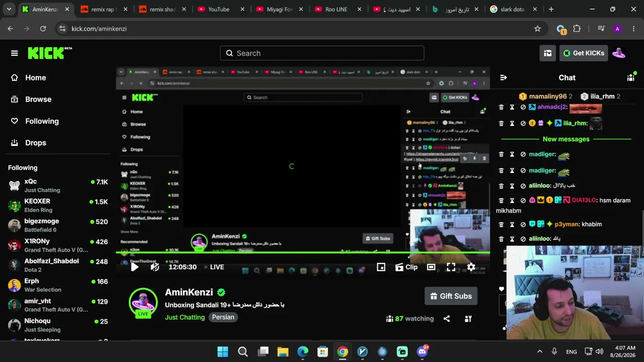The width and height of the screenshot is (644, 362).
Task: Show hidden icons in the system tray
Action: click(539, 351)
